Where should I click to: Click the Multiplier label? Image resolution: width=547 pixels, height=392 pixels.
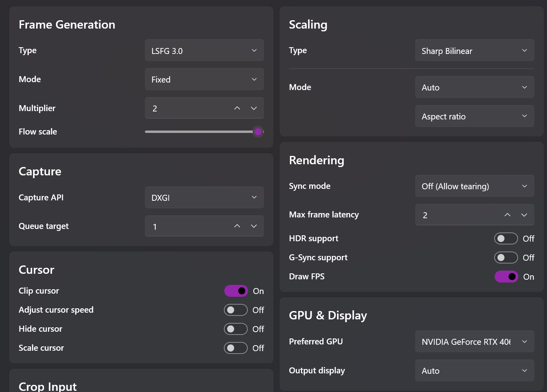(37, 108)
